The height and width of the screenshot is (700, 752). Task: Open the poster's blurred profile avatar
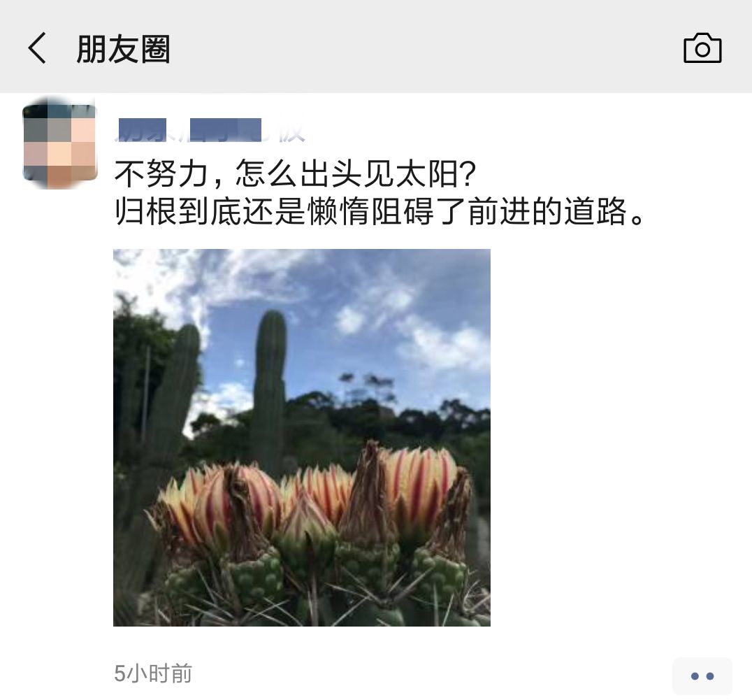60,143
